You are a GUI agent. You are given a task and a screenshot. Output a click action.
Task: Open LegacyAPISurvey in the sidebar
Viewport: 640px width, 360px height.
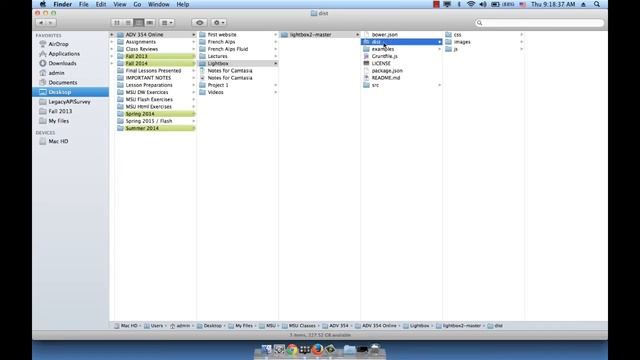(x=69, y=102)
